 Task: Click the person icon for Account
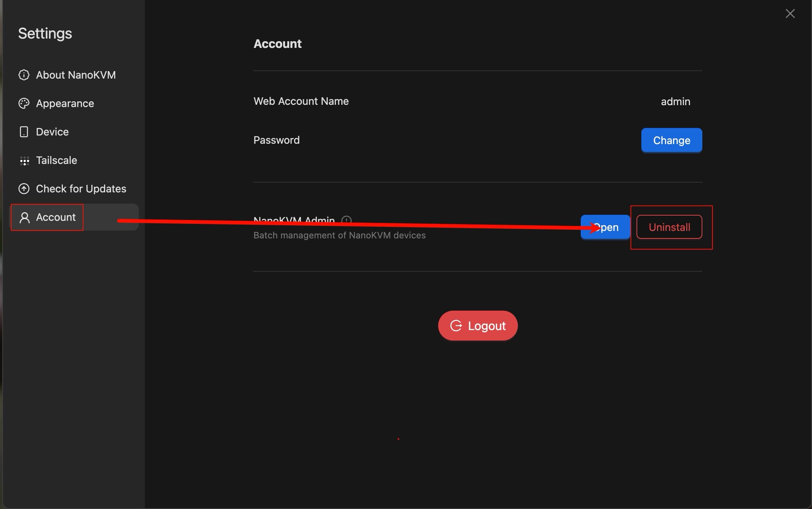(x=24, y=217)
